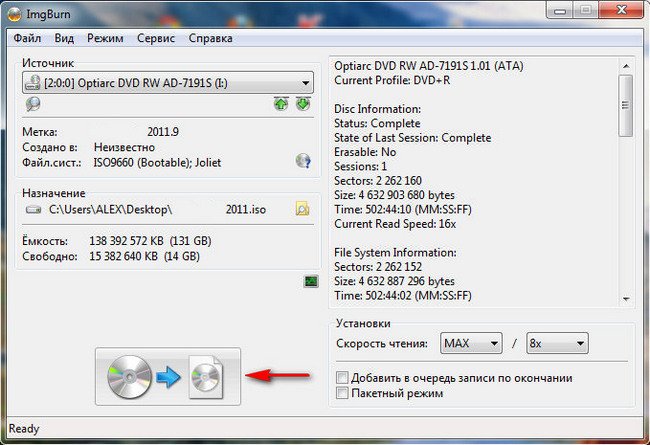The image size is (650, 445).
Task: Click the Current Profile: DVD+R line
Action: point(392,80)
